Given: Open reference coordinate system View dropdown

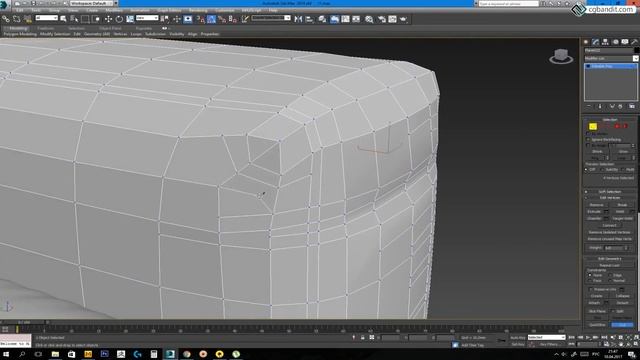Looking at the screenshot, I should pos(147,18).
